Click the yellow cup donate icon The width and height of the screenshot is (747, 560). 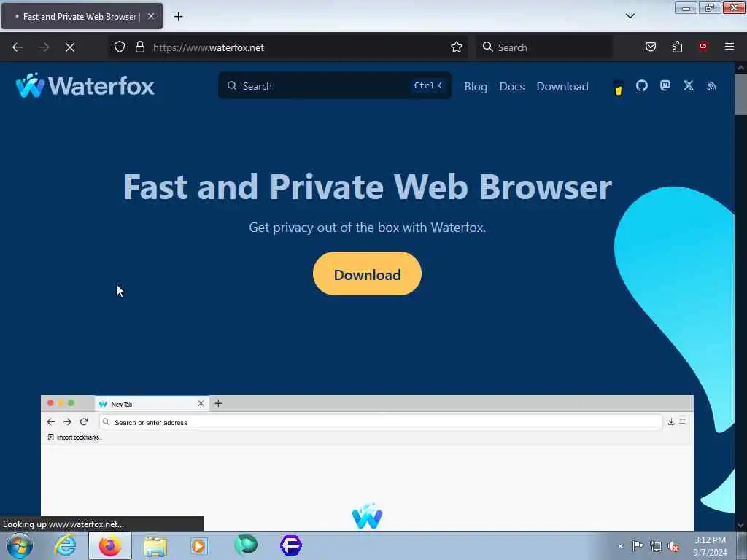click(619, 88)
